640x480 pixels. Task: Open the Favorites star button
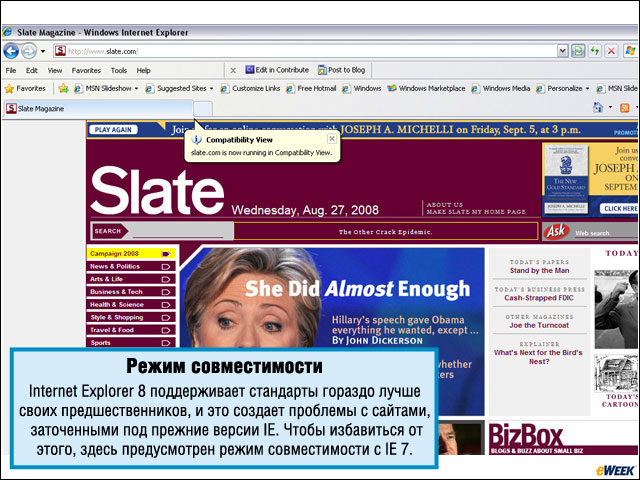pyautogui.click(x=25, y=88)
